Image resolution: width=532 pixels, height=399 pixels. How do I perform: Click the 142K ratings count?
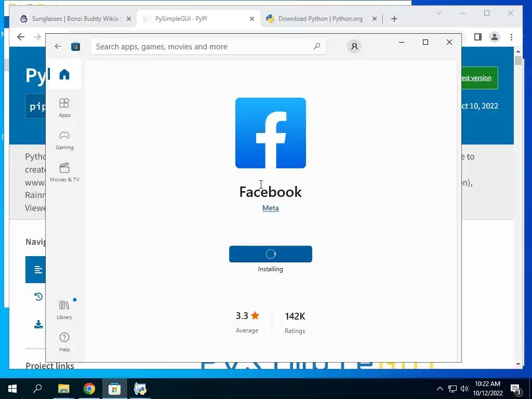[x=295, y=316]
